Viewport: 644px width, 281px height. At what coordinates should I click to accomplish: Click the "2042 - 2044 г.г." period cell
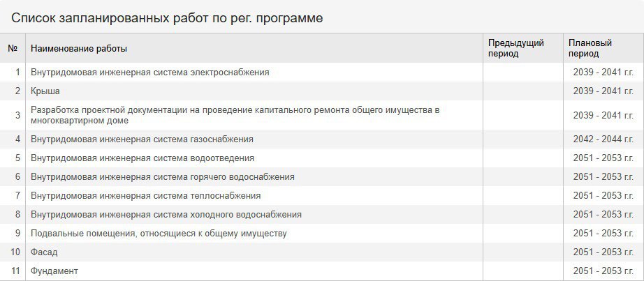(x=603, y=139)
